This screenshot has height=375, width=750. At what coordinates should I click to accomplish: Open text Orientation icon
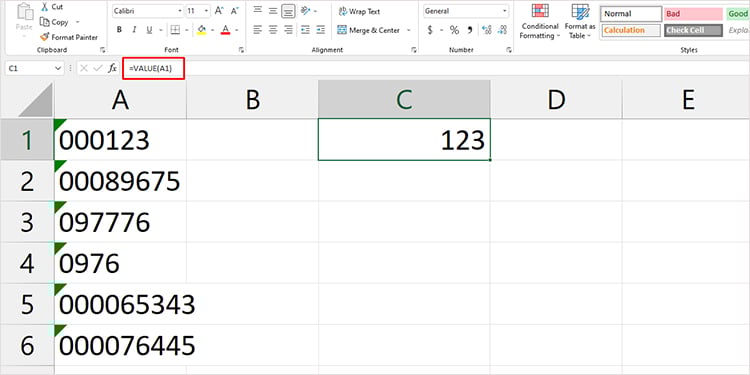click(x=305, y=10)
